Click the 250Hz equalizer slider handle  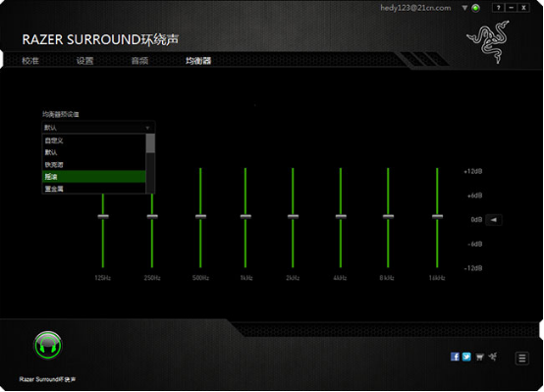(152, 216)
